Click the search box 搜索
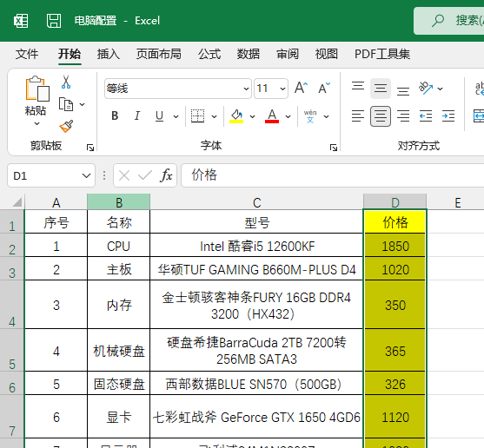The width and height of the screenshot is (484, 448). click(449, 21)
